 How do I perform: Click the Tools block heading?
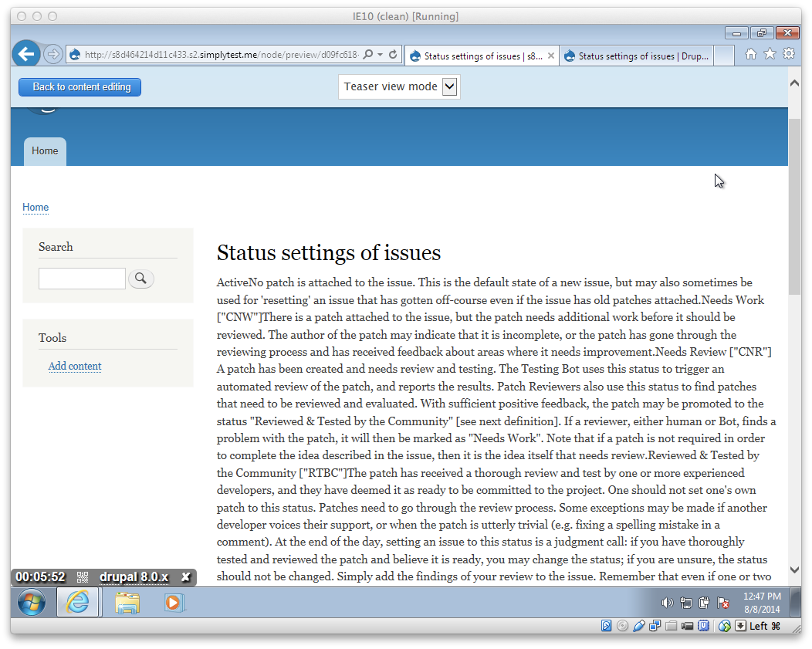tap(52, 338)
